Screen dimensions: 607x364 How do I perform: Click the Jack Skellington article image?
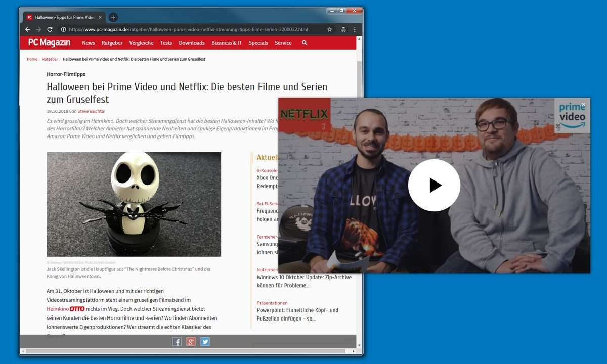coord(134,204)
